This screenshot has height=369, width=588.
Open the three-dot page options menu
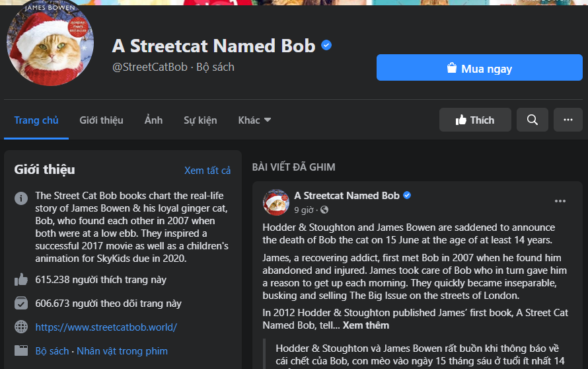tap(568, 120)
